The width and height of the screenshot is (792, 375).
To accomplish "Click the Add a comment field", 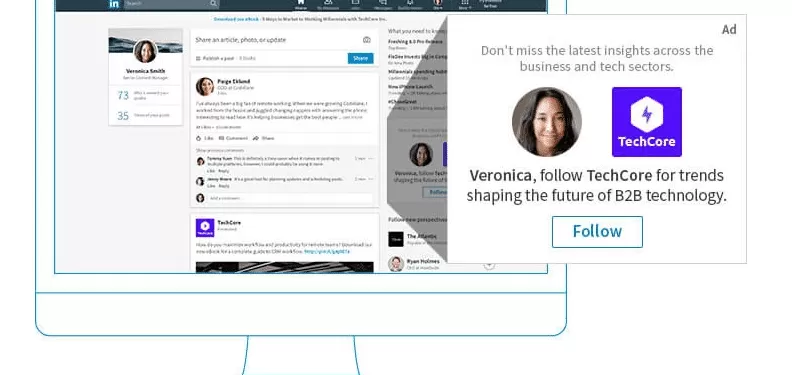I will tap(289, 198).
